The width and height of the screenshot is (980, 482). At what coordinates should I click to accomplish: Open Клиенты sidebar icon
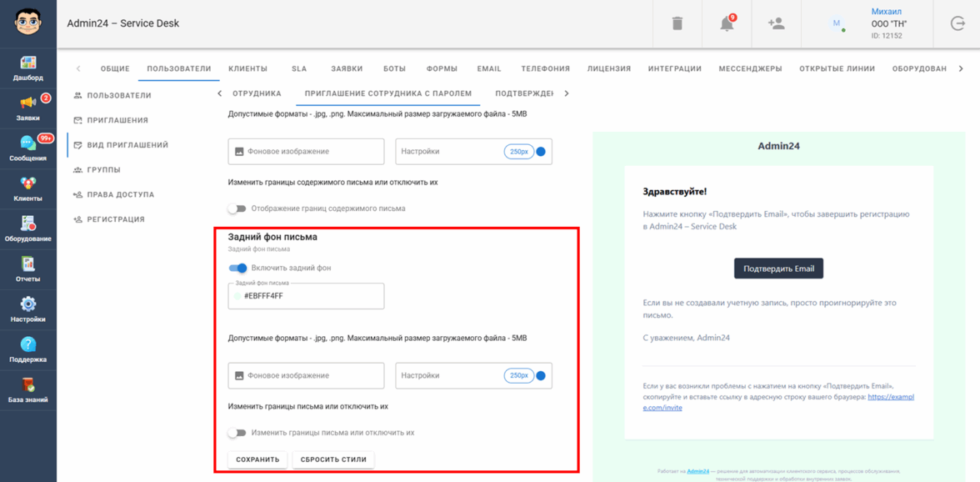click(x=28, y=183)
